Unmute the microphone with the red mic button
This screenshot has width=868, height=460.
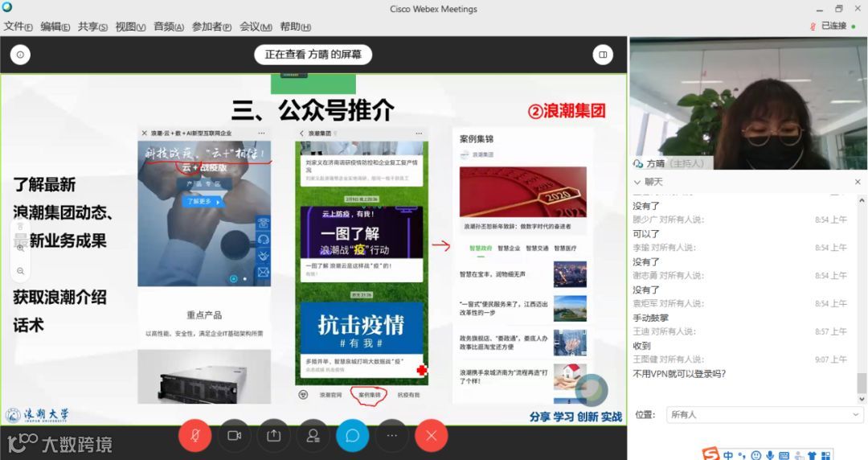coord(194,436)
